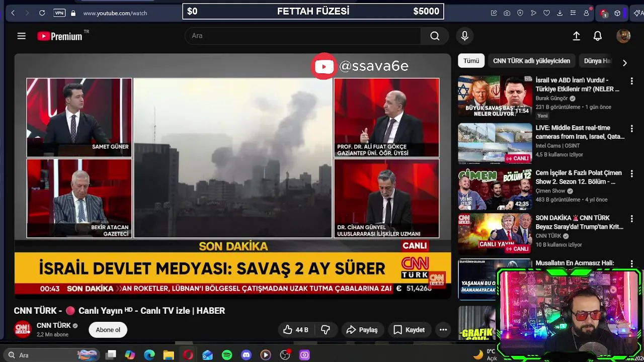Click the YouTube search input field

303,36
